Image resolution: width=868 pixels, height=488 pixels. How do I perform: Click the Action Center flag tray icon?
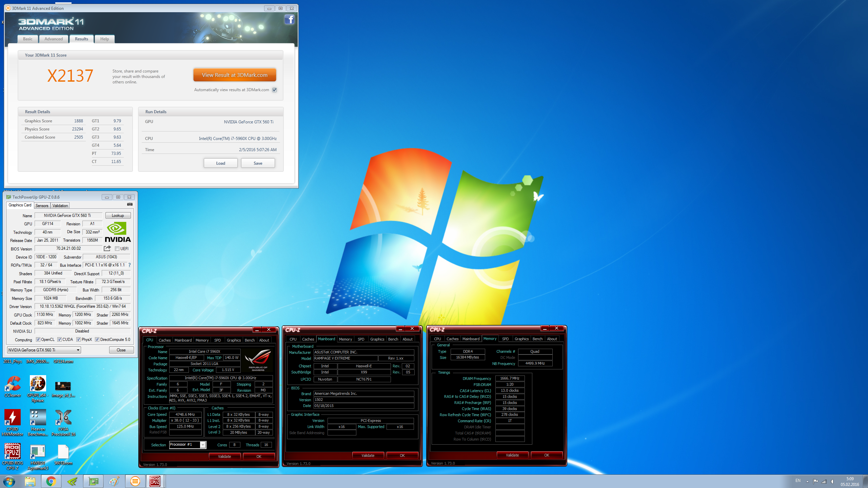pos(815,482)
